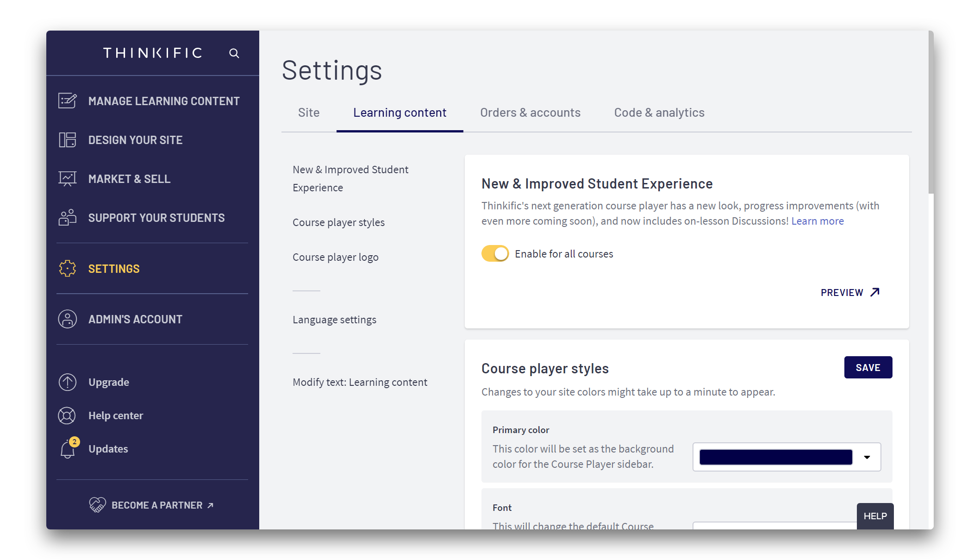
Task: Click the Manage Learning Content pencil icon
Action: 68,101
